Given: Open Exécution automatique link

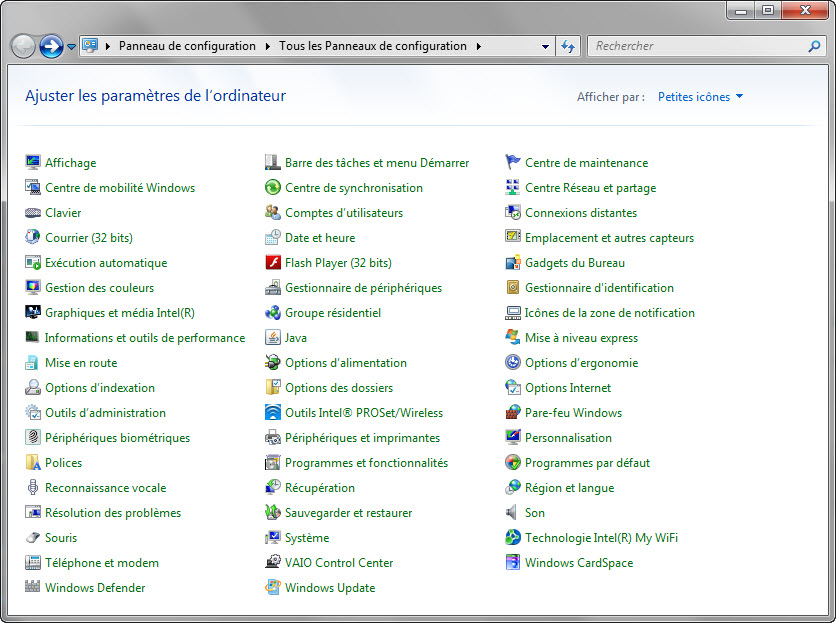Looking at the screenshot, I should [106, 262].
